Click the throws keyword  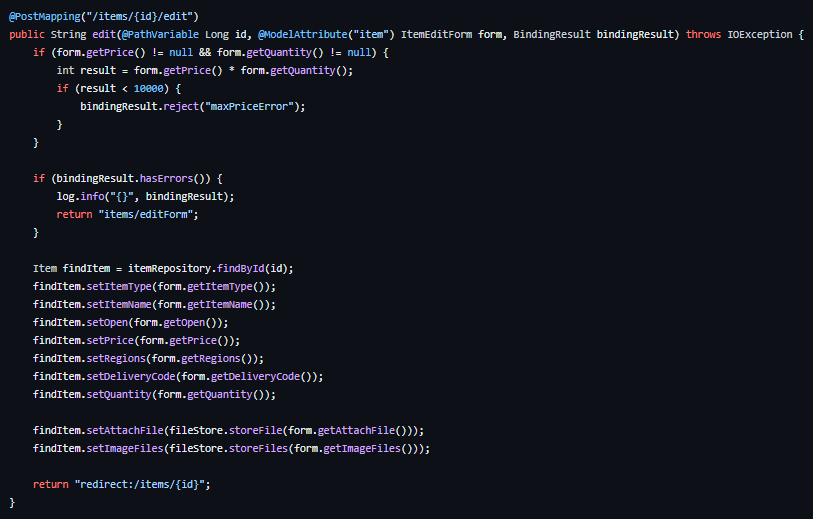[703, 34]
